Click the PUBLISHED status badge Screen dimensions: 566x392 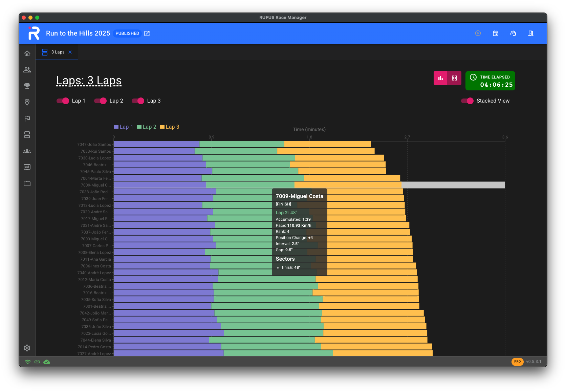pyautogui.click(x=127, y=34)
